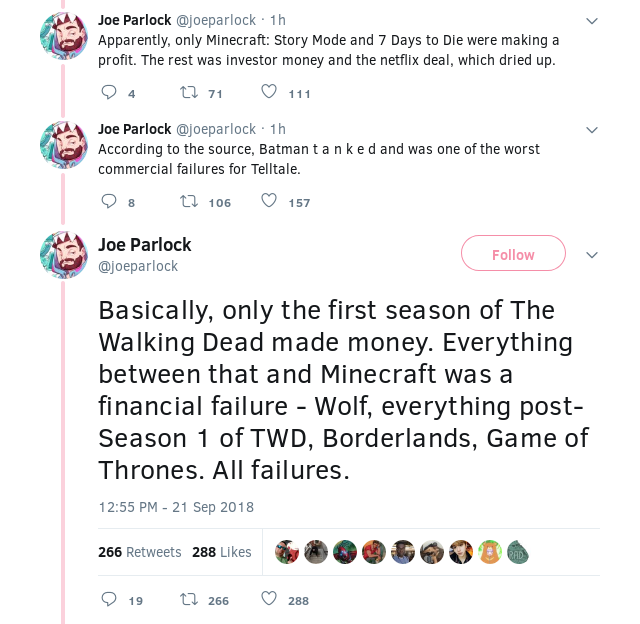This screenshot has width=640, height=624.
Task: Follow Joe Parlock
Action: click(513, 254)
